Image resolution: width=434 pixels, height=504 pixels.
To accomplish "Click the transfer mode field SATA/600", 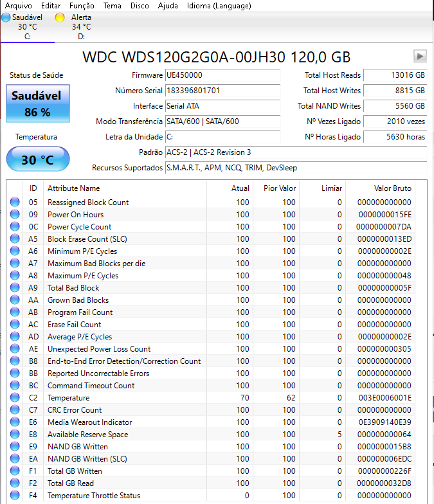I will click(222, 122).
